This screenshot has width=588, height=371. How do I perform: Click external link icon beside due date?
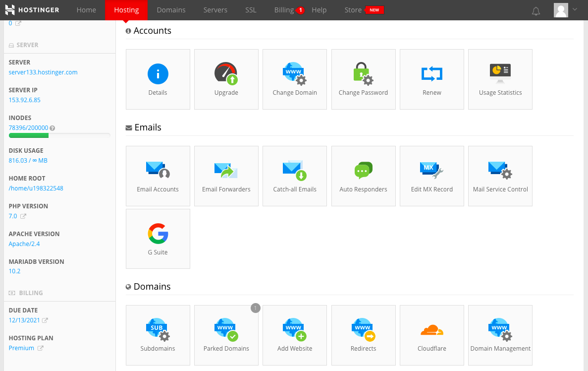coord(45,320)
